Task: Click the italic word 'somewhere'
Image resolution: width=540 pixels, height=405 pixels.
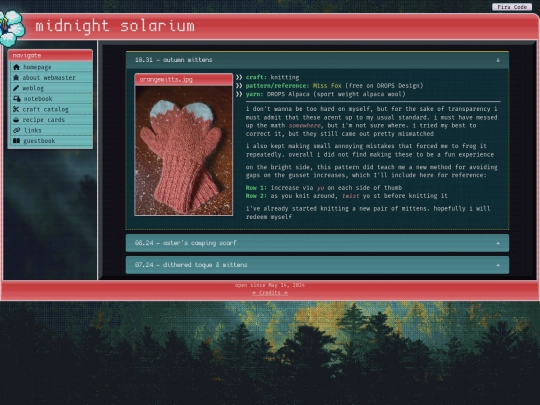Action: point(305,126)
